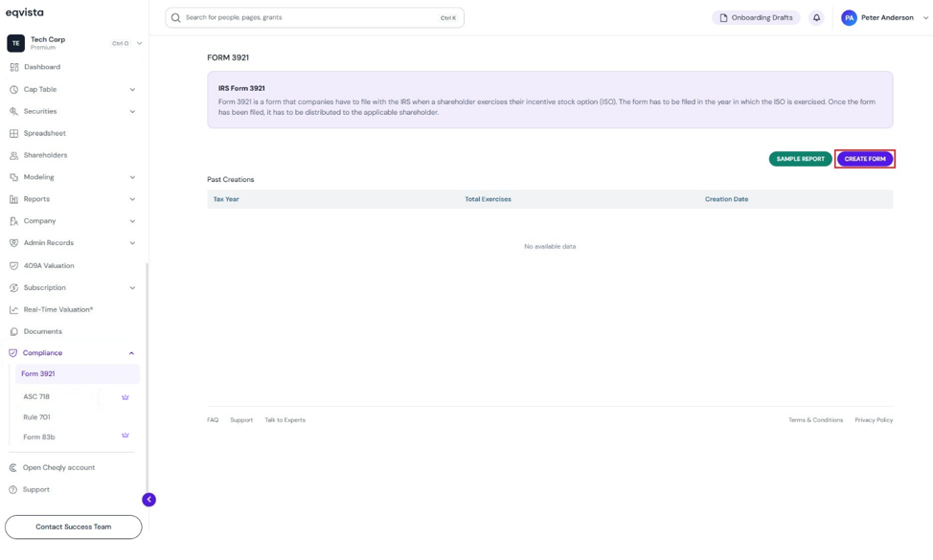The image size is (933, 560).
Task: Click the Subscription icon in sidebar
Action: pos(13,288)
